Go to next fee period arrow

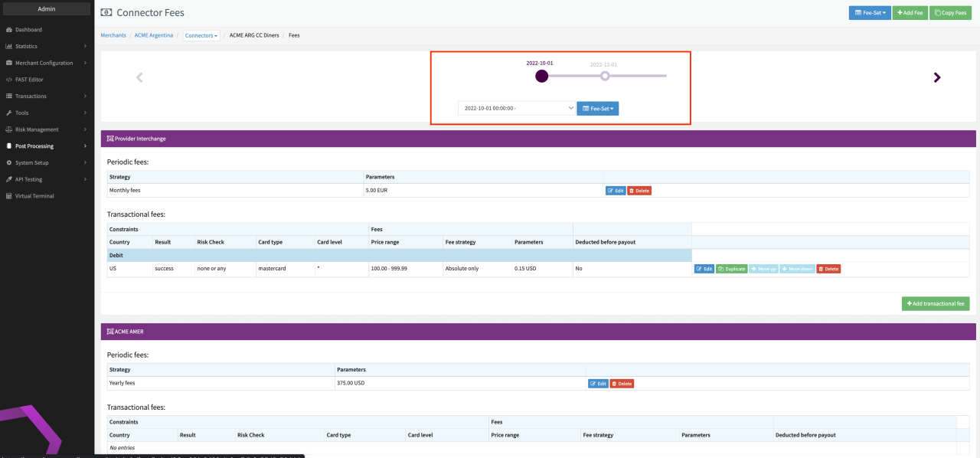click(x=937, y=77)
